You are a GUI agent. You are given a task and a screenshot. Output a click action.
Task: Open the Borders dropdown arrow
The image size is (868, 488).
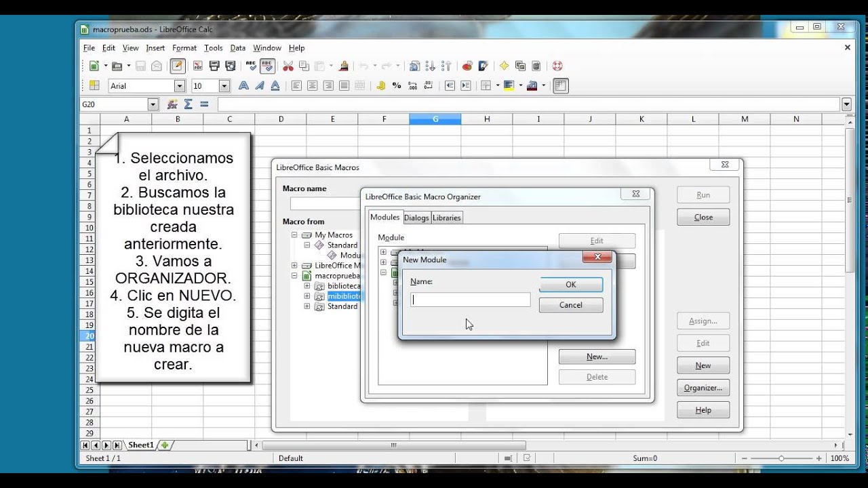coord(498,85)
